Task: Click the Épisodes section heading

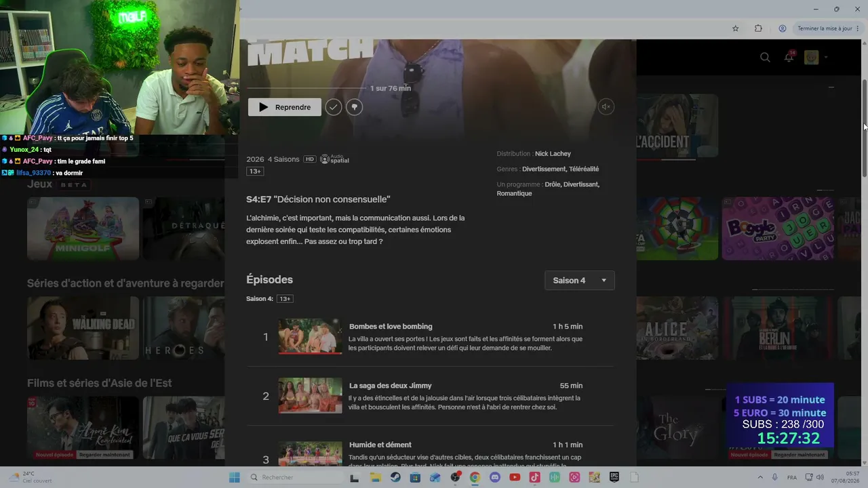Action: point(269,280)
